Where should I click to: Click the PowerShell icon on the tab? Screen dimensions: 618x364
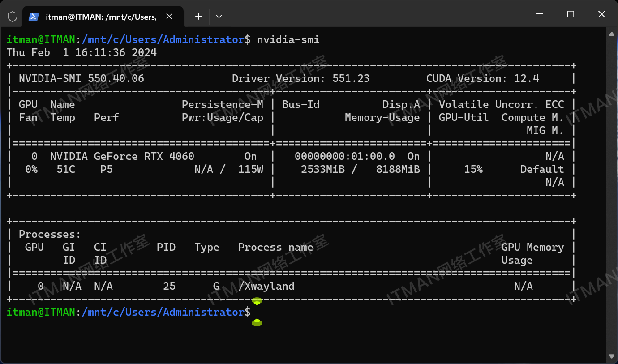click(x=34, y=17)
